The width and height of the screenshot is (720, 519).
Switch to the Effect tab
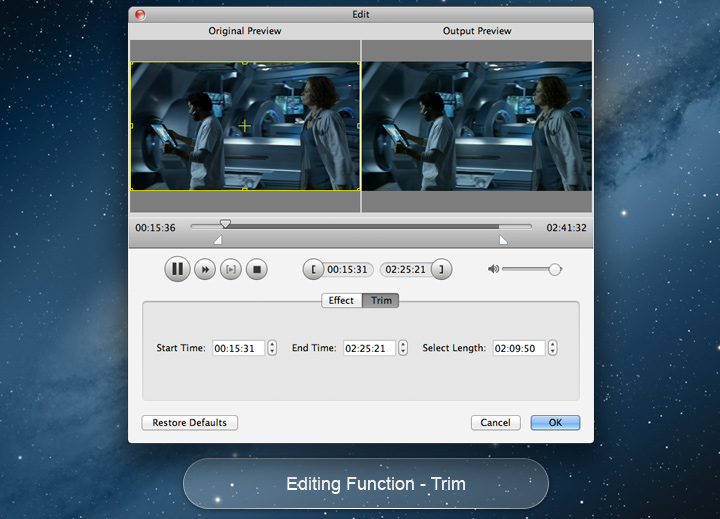341,300
